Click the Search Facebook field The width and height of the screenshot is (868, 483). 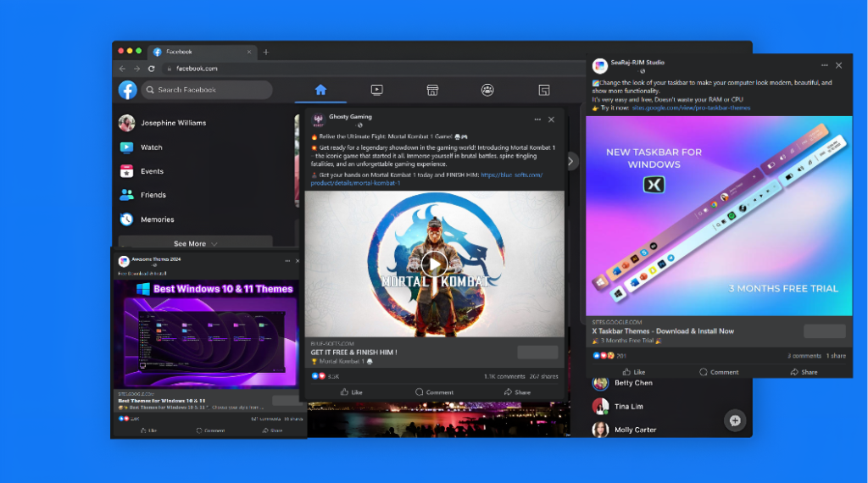pos(207,90)
